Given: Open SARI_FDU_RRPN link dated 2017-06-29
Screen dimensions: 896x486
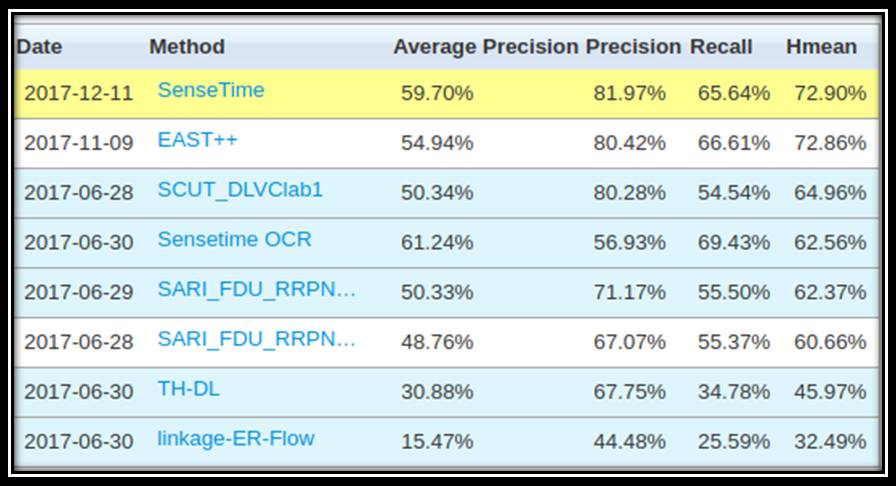Looking at the screenshot, I should [257, 289].
